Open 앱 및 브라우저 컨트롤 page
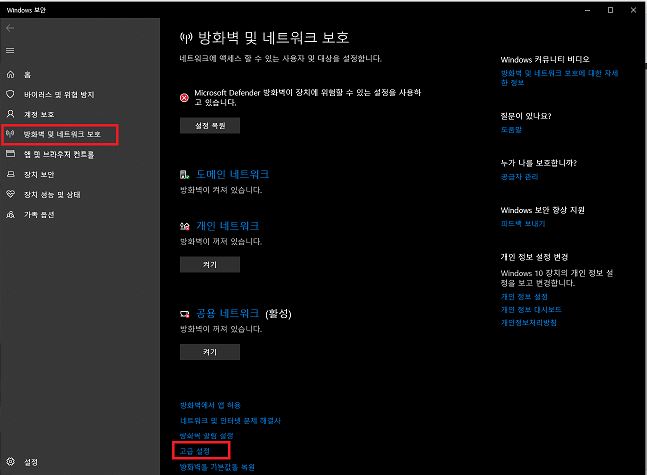Viewport: 647px width, 475px height. [x=59, y=154]
